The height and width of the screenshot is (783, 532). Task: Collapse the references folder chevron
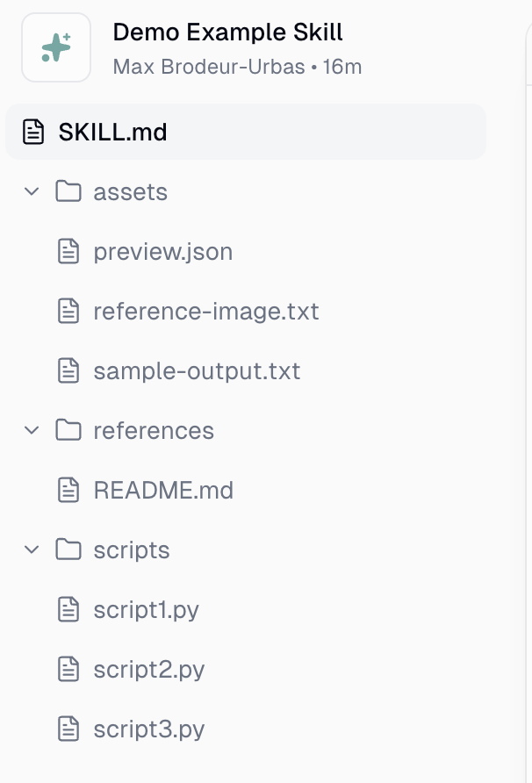tap(32, 430)
